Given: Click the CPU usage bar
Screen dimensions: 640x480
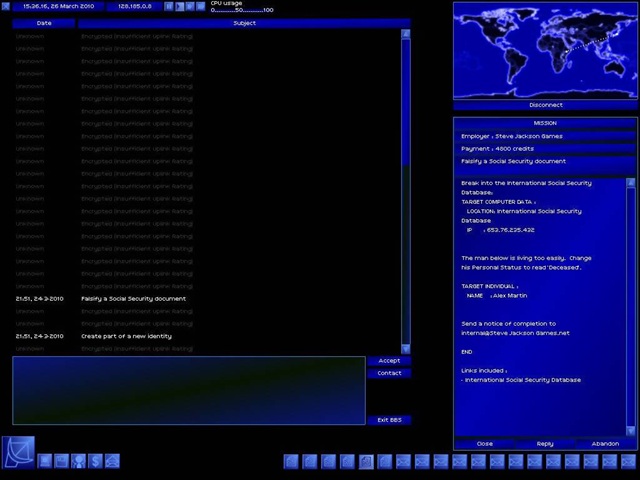Looking at the screenshot, I should click(x=241, y=10).
